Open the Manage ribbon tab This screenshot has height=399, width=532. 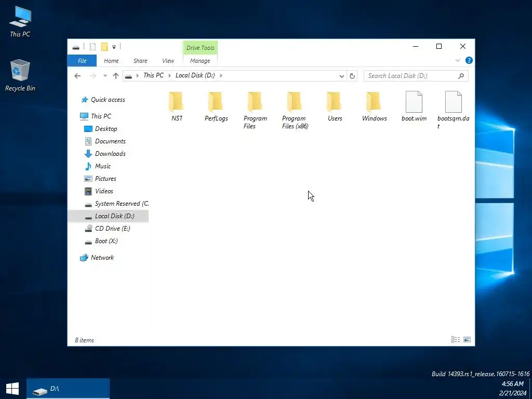coord(200,61)
